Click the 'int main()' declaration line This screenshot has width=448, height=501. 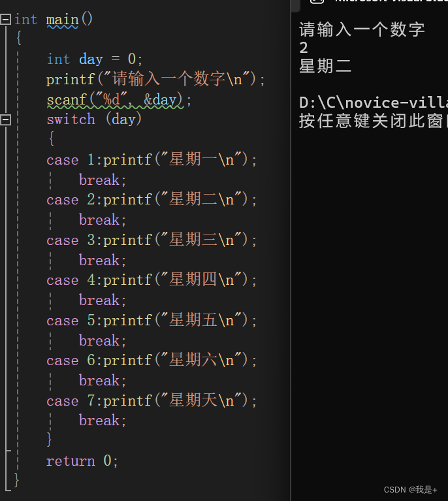(54, 20)
